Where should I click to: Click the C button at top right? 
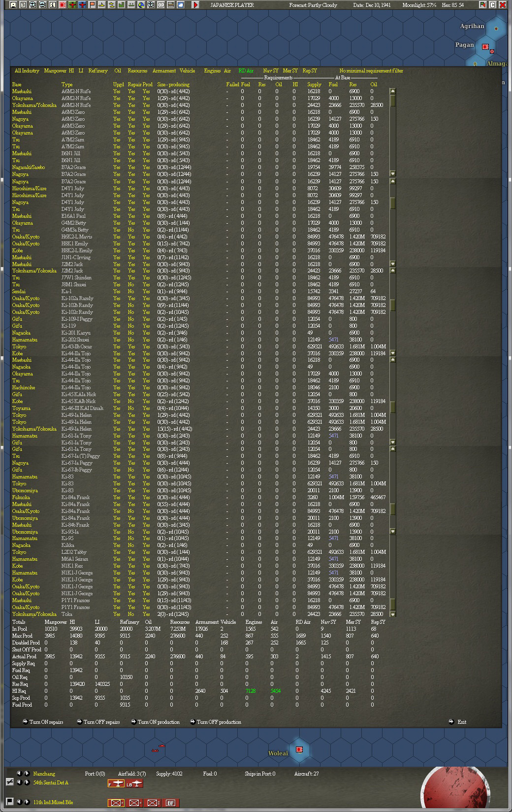492,5
